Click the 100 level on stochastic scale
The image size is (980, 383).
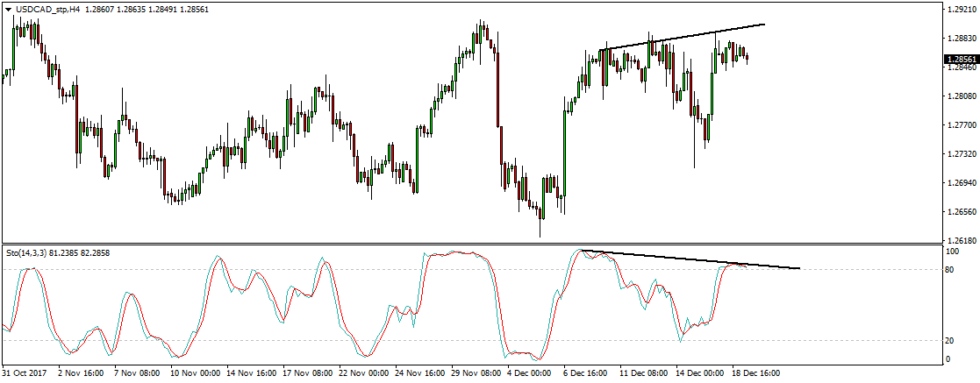(954, 252)
